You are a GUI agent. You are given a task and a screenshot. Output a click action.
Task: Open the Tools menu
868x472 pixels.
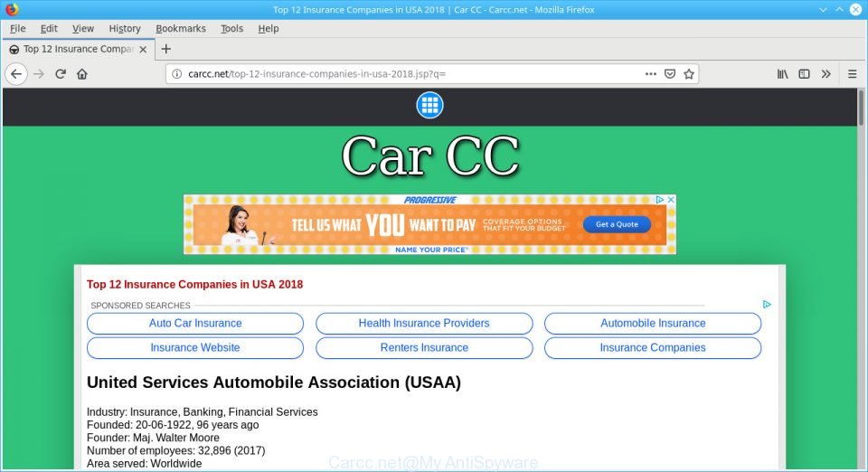point(232,28)
